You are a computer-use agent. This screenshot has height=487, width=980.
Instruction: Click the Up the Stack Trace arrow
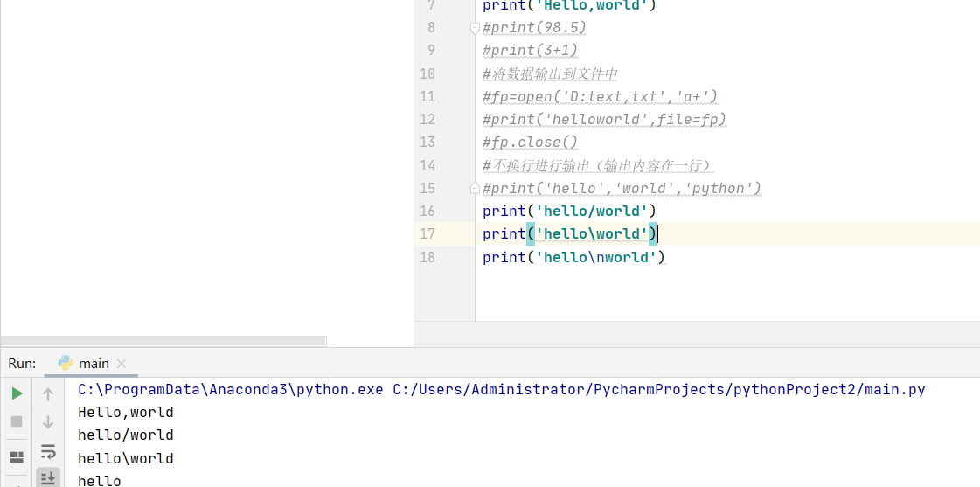pos(48,393)
